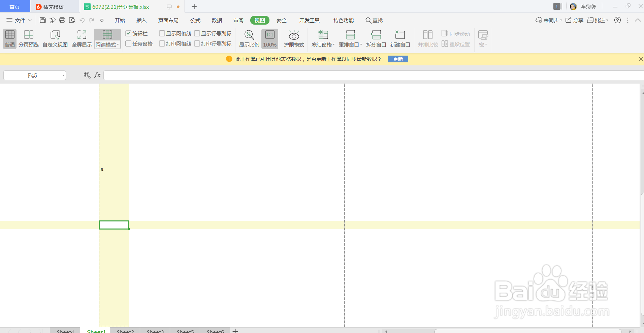Open the Special Features (特色功能) tab
The width and height of the screenshot is (644, 333).
[x=344, y=20]
